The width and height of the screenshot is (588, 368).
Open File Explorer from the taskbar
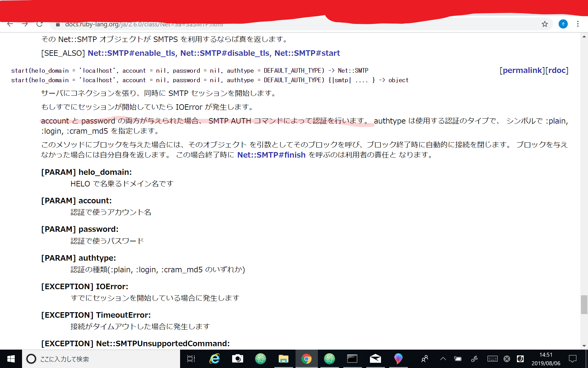click(x=283, y=358)
